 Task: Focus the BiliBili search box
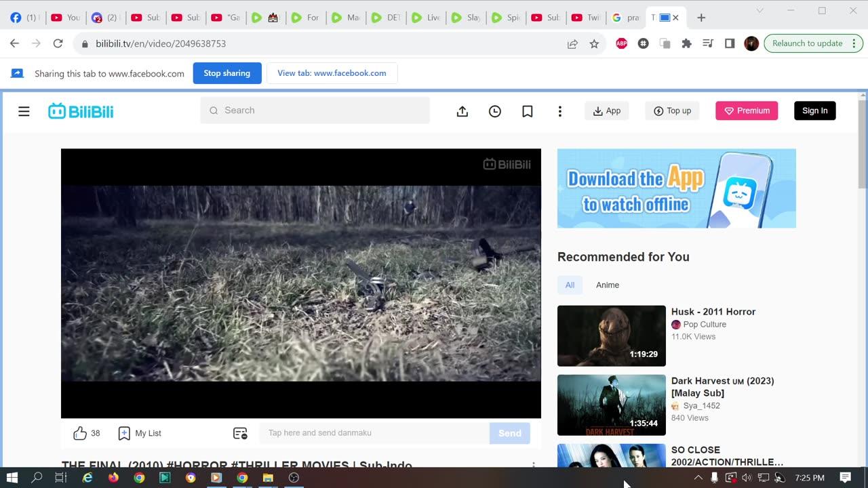point(315,110)
